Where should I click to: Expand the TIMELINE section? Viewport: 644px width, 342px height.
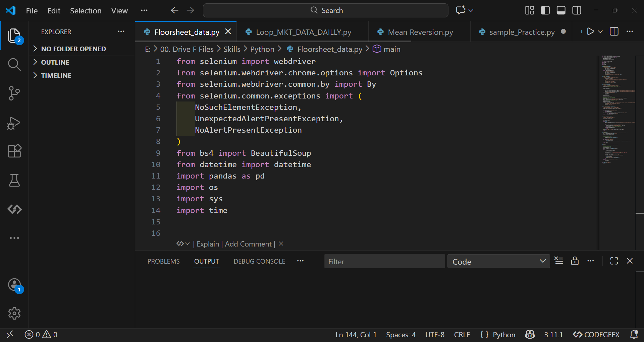pos(56,75)
